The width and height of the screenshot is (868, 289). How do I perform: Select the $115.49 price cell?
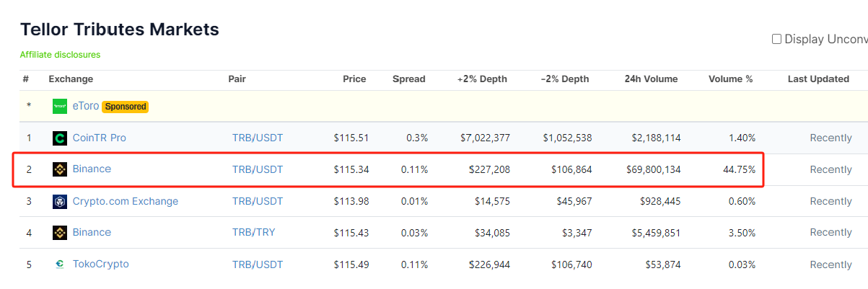coord(351,264)
